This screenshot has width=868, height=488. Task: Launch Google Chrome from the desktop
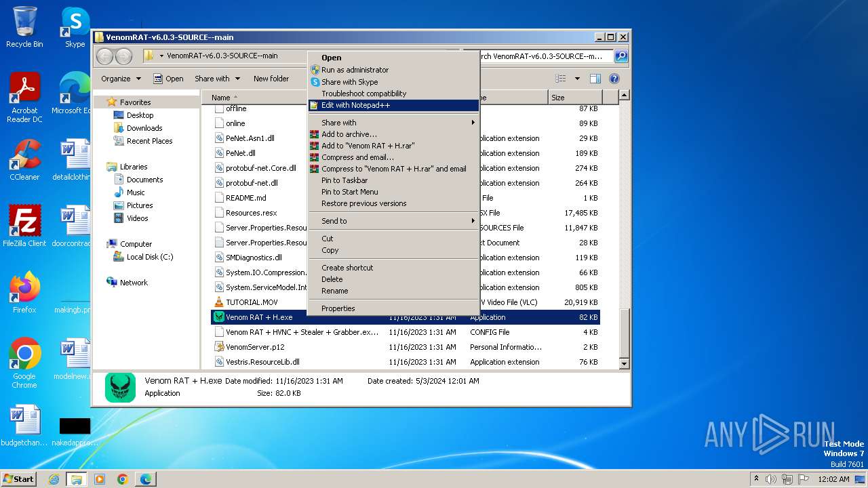point(24,363)
